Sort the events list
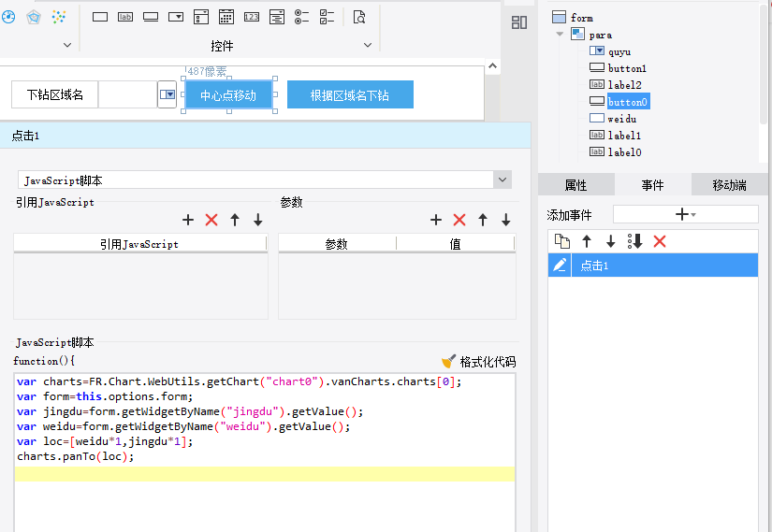Viewport: 772px width, 532px height. tap(635, 241)
